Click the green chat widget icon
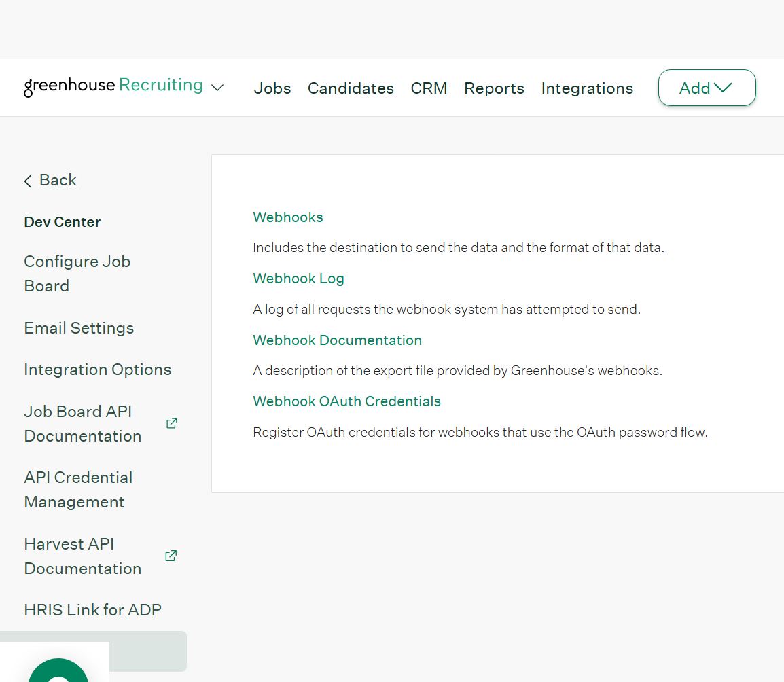Image resolution: width=784 pixels, height=682 pixels. point(58,670)
